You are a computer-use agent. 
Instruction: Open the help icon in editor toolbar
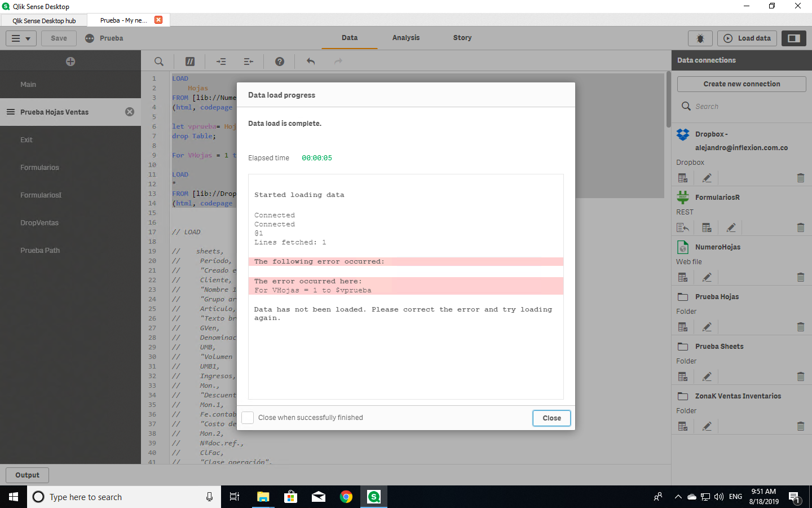pyautogui.click(x=280, y=62)
